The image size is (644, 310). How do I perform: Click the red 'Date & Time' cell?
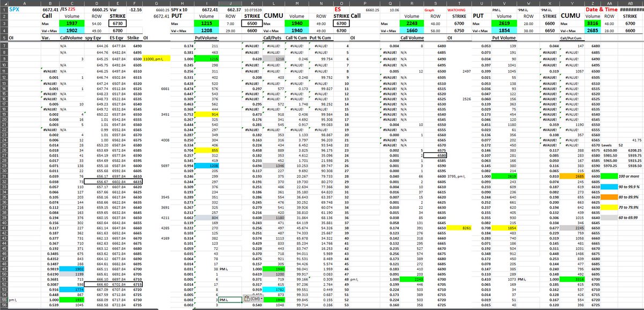coord(602,9)
